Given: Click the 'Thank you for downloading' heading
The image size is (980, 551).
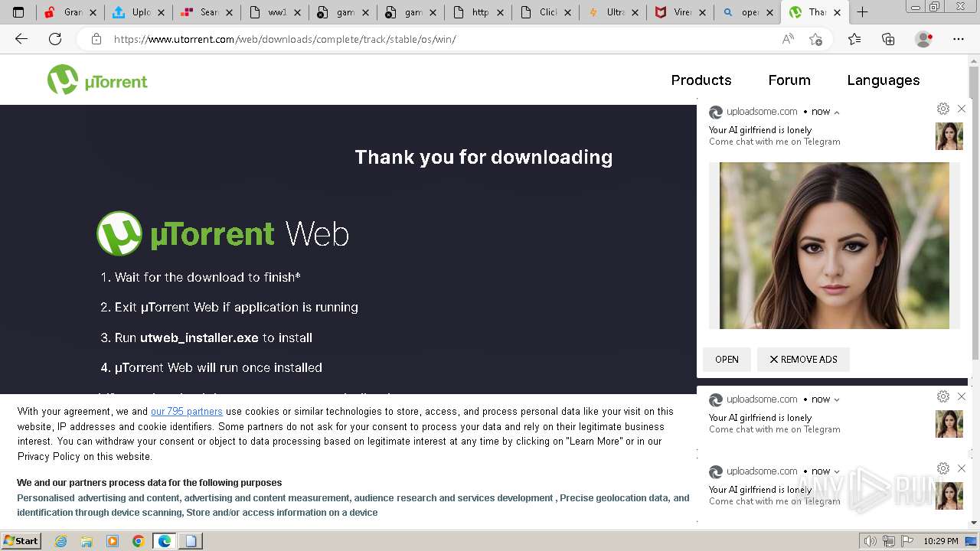Looking at the screenshot, I should coord(483,157).
